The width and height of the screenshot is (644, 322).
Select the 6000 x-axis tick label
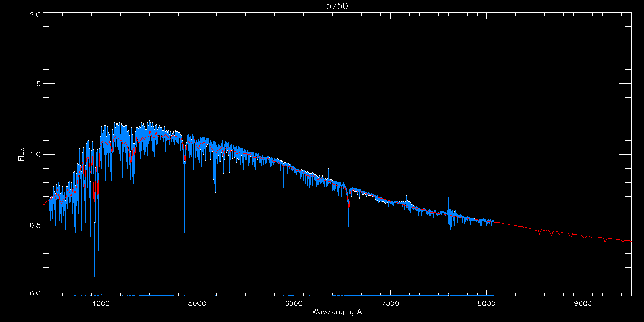[x=294, y=303]
